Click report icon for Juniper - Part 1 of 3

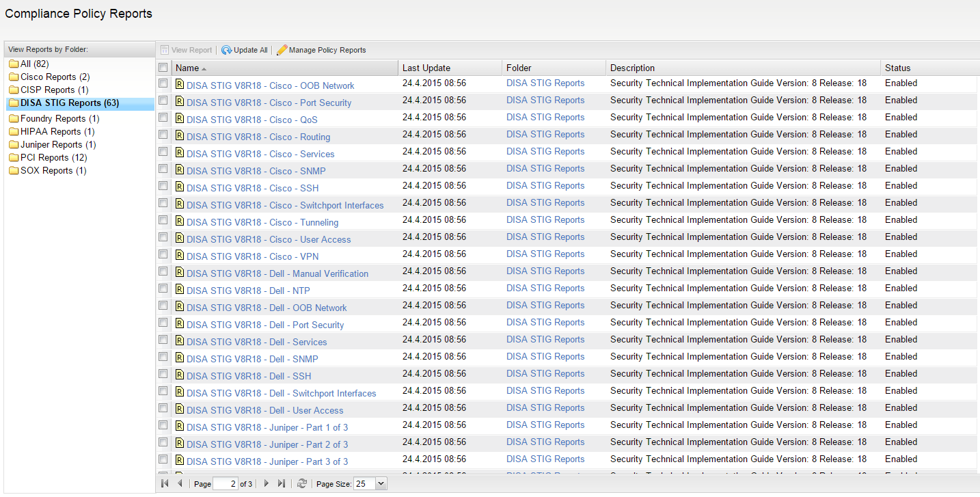click(x=180, y=426)
